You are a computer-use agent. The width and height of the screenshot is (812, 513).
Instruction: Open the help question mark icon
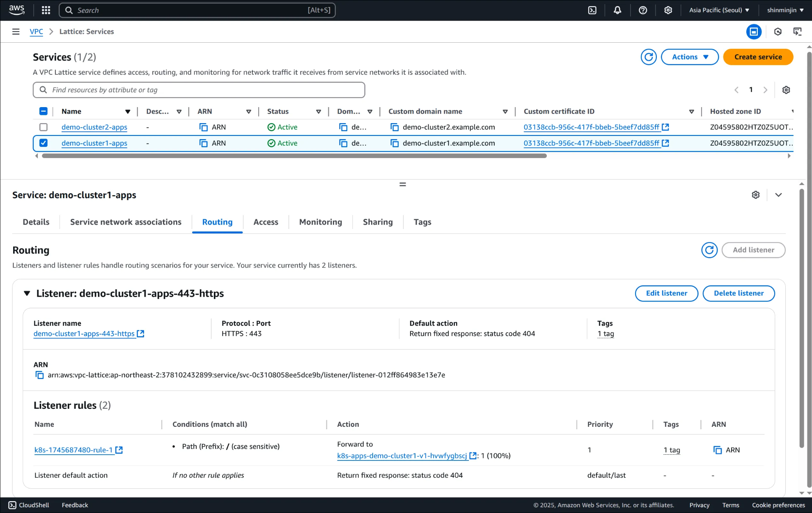click(643, 10)
